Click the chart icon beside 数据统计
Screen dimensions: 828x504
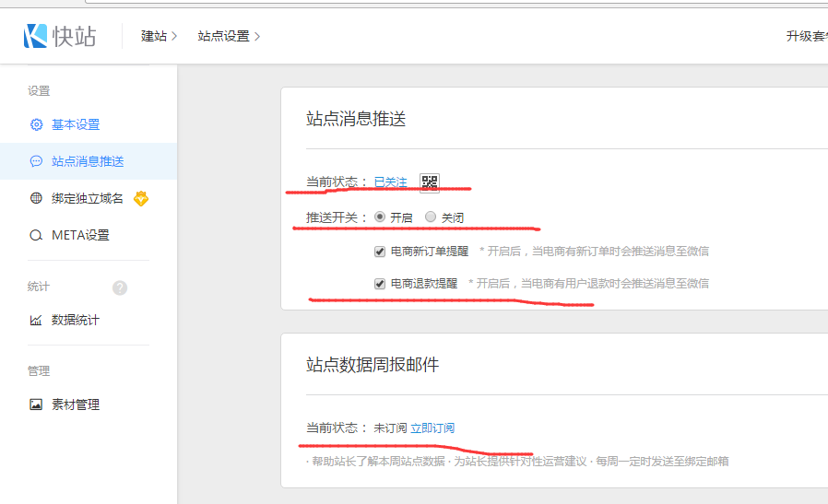coord(36,320)
